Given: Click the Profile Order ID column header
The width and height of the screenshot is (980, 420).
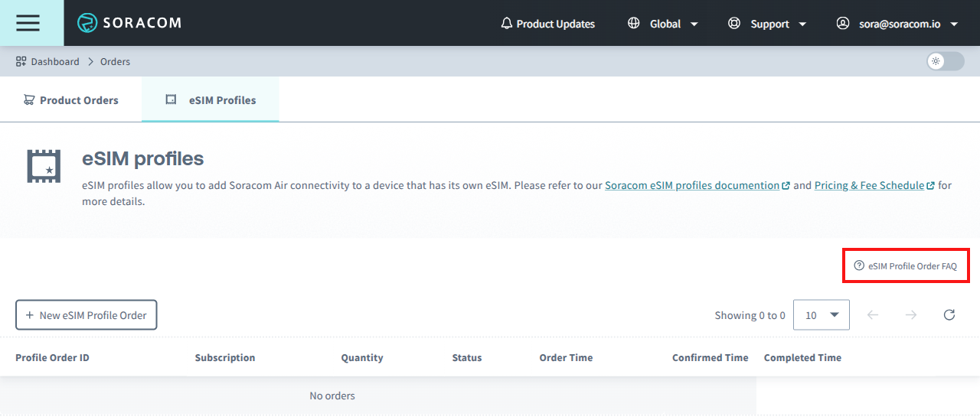Looking at the screenshot, I should 52,357.
